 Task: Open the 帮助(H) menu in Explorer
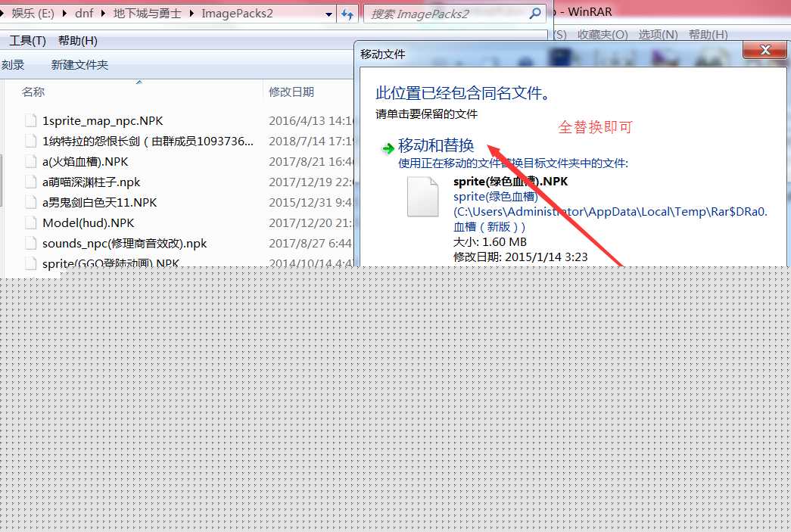point(78,41)
